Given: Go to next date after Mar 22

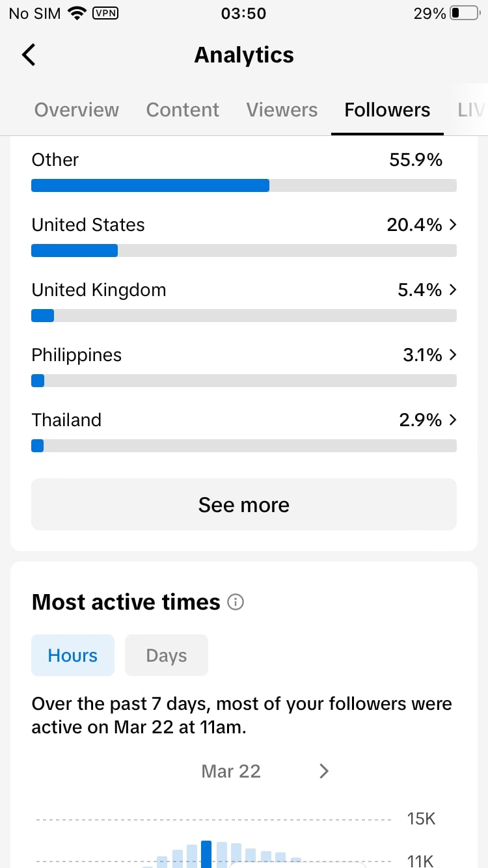Looking at the screenshot, I should (324, 771).
